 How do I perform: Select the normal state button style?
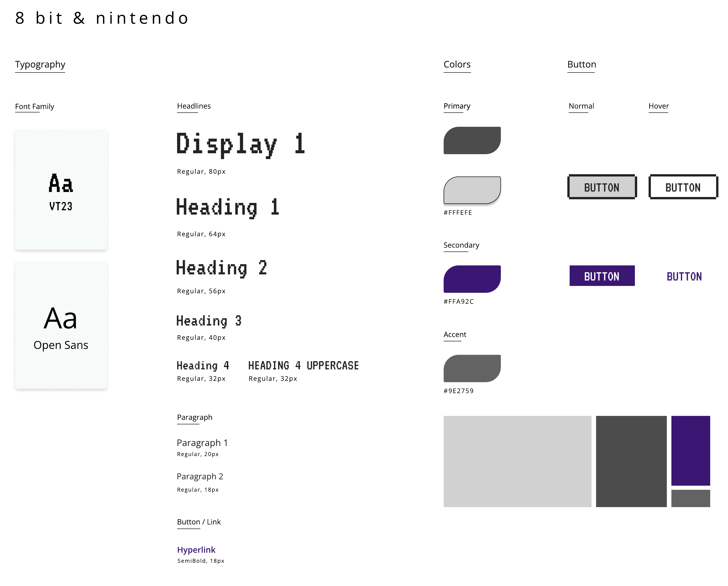601,187
